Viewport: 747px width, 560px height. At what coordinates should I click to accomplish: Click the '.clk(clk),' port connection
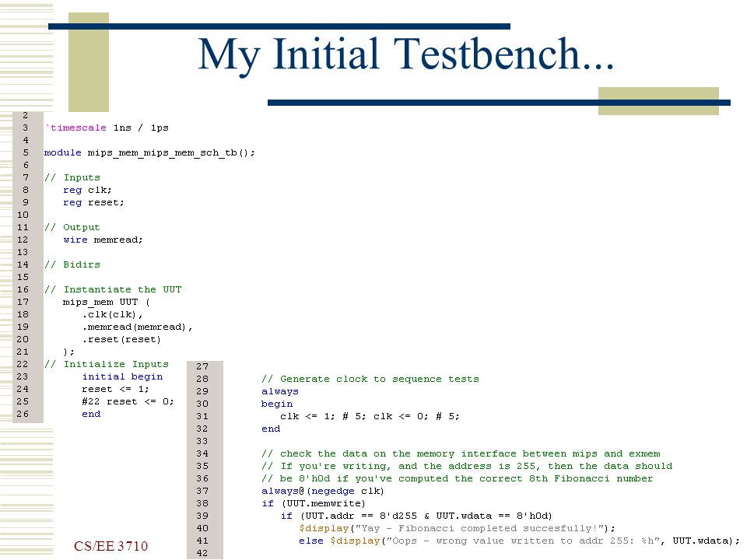(x=112, y=315)
